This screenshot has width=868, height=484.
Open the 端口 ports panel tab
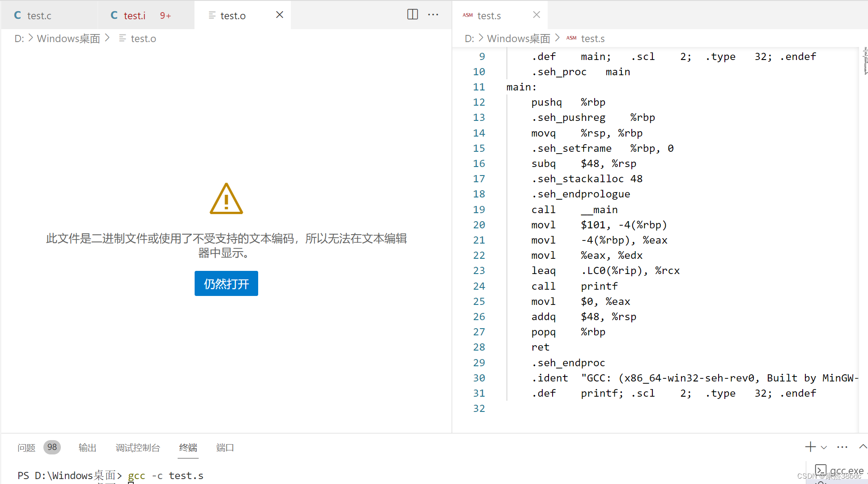point(225,448)
